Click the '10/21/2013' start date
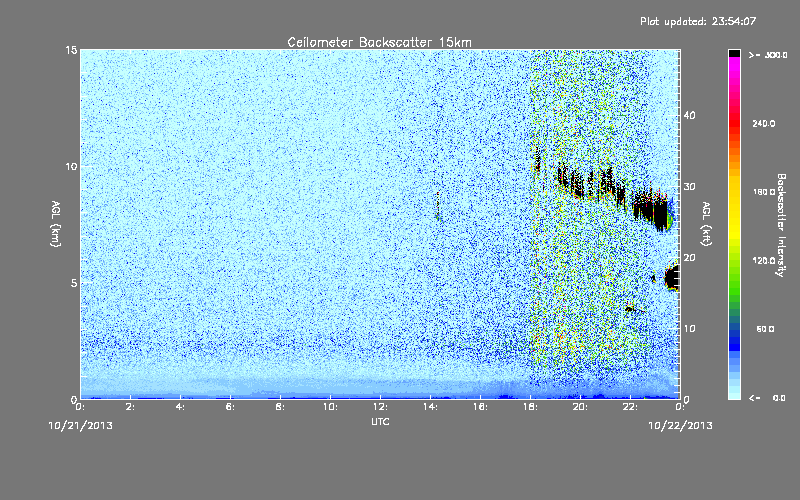Screen dimensions: 800x500 81,425
